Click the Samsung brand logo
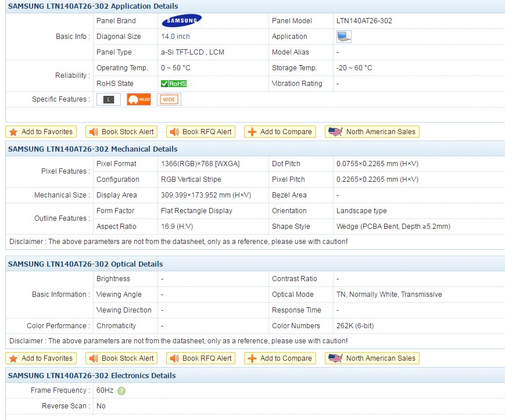505x420 pixels. pos(182,20)
